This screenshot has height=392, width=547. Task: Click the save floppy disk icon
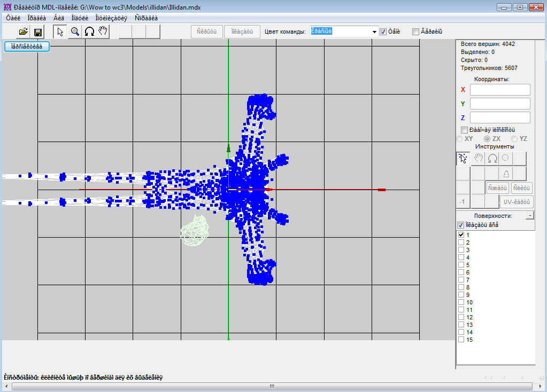pos(38,32)
